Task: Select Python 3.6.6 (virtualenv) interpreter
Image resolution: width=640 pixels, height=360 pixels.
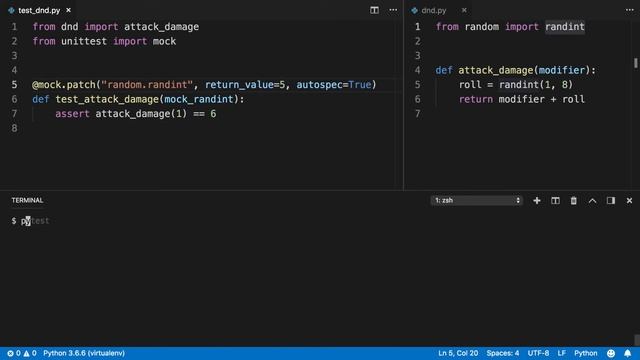Action: point(84,353)
